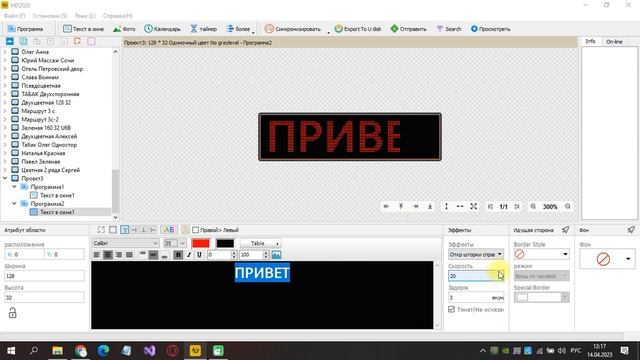Align preview area to bottom edge
Screen dimensions: 640x360
pos(430,207)
